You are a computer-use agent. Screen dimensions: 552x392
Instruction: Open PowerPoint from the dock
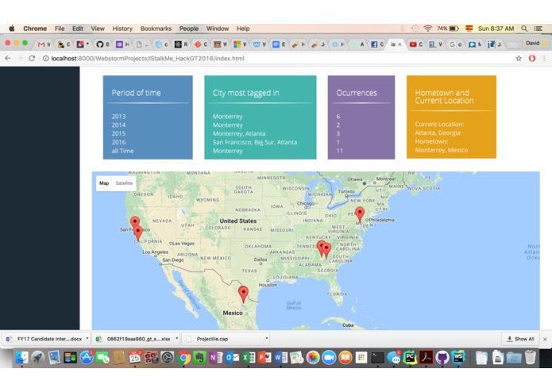(264, 358)
